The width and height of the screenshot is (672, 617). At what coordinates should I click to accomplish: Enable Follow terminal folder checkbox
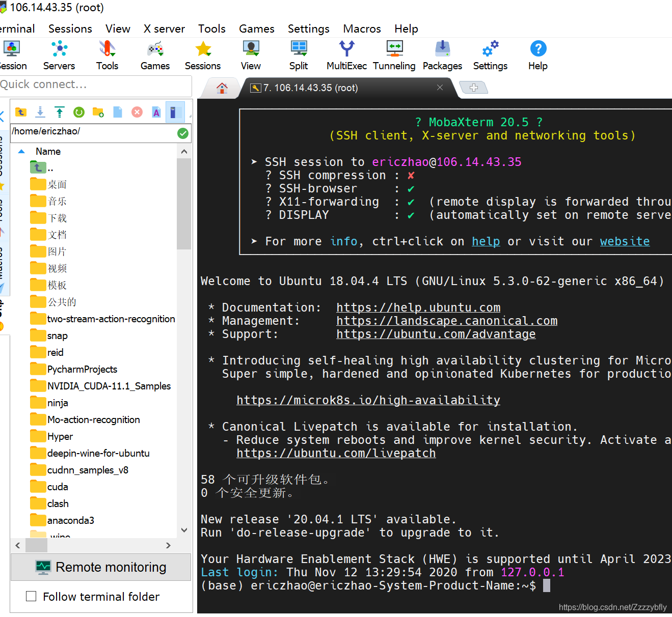point(31,596)
